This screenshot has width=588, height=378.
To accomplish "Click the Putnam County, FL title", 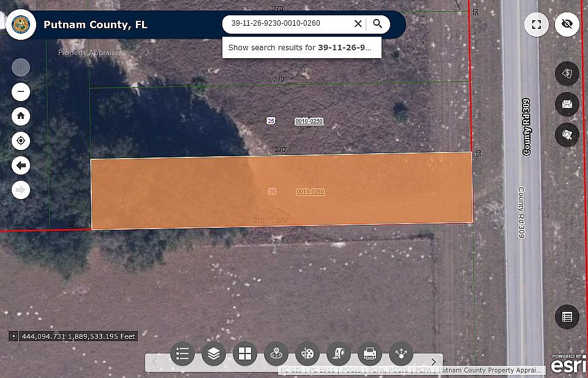I will 96,25.
